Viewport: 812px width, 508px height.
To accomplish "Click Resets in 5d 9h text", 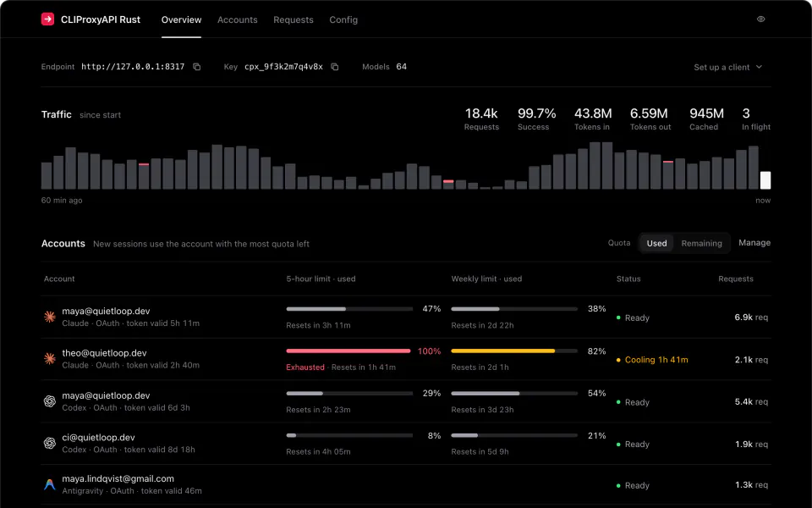I will tap(480, 452).
